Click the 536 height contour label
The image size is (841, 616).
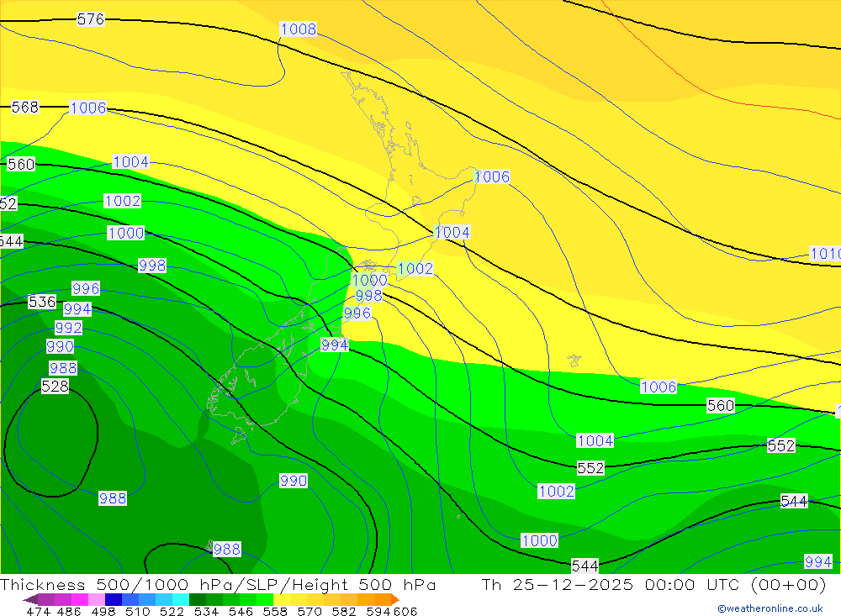[x=42, y=302]
